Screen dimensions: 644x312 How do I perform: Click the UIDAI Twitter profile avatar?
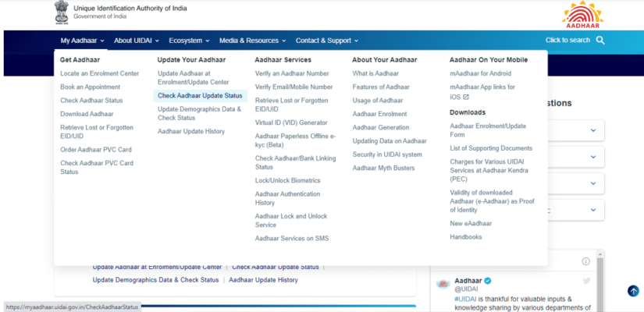click(443, 285)
